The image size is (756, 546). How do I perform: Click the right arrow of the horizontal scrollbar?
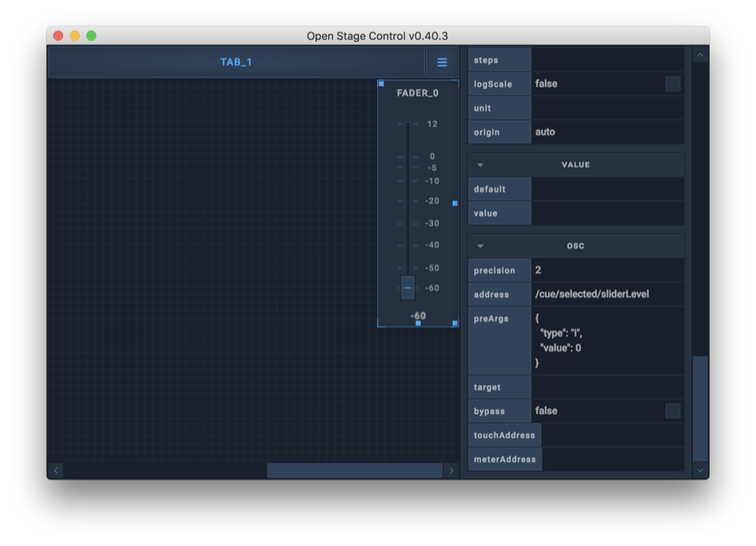click(451, 470)
